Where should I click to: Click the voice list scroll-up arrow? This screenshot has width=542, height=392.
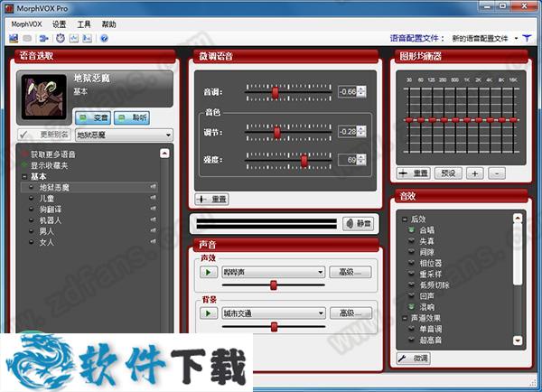(x=164, y=154)
